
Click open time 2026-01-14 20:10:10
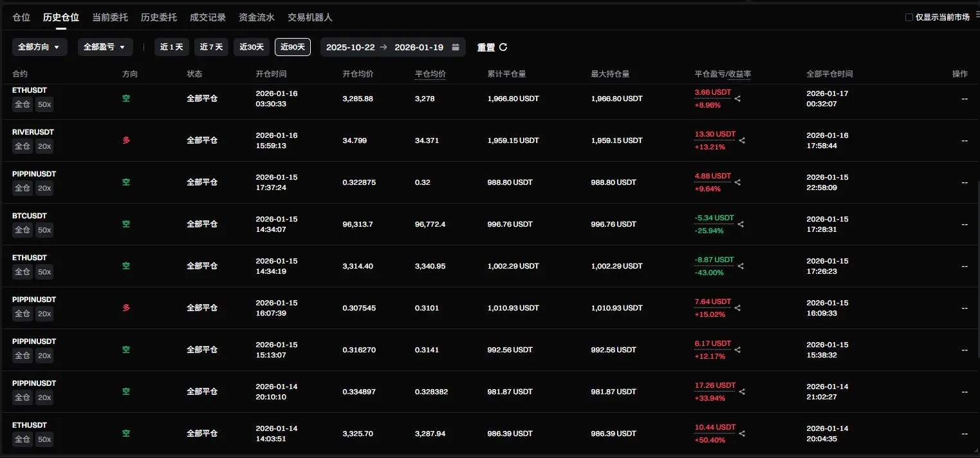point(277,392)
